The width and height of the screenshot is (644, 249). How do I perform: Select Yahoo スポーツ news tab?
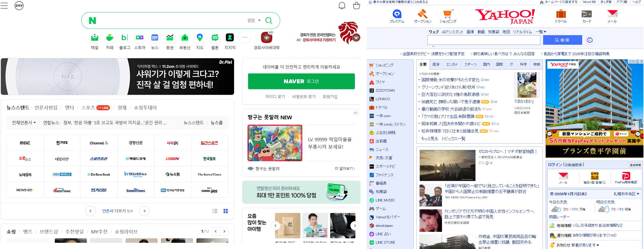click(x=470, y=64)
